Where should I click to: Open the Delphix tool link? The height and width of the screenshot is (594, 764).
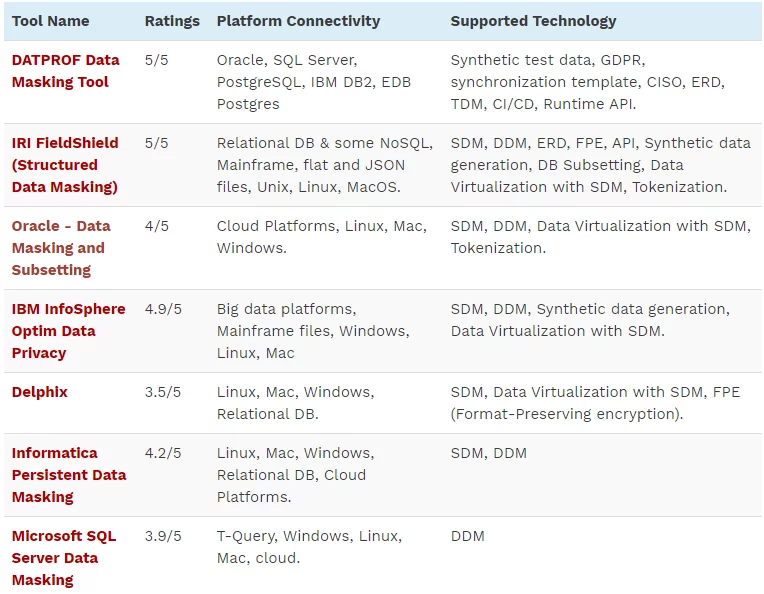coord(40,392)
